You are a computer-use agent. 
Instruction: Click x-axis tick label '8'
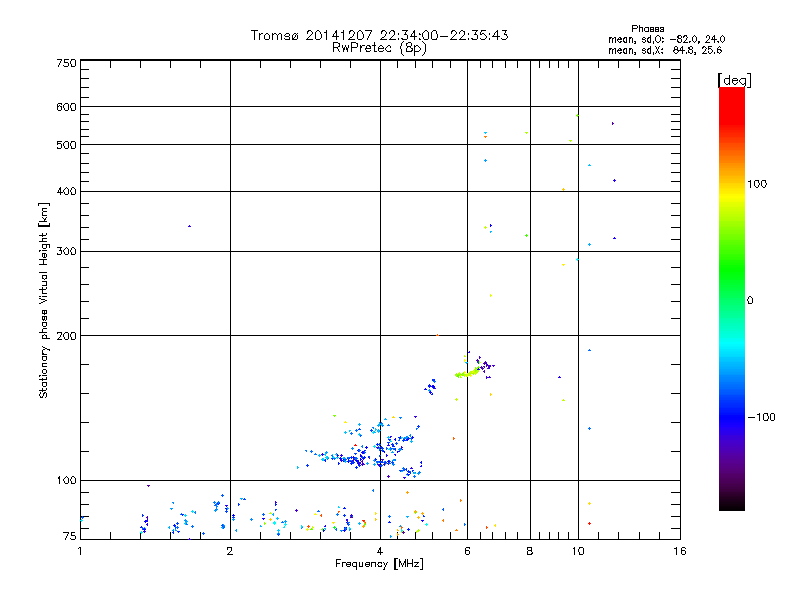coord(530,551)
